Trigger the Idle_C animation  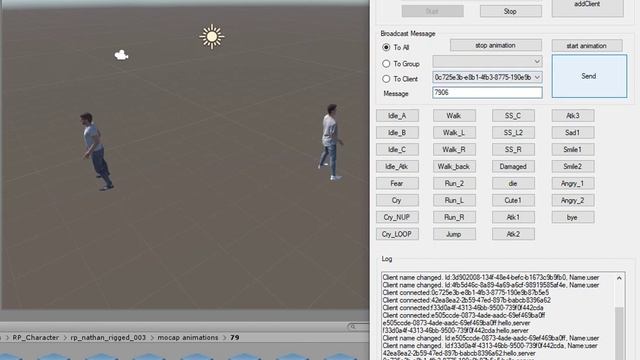[397, 150]
